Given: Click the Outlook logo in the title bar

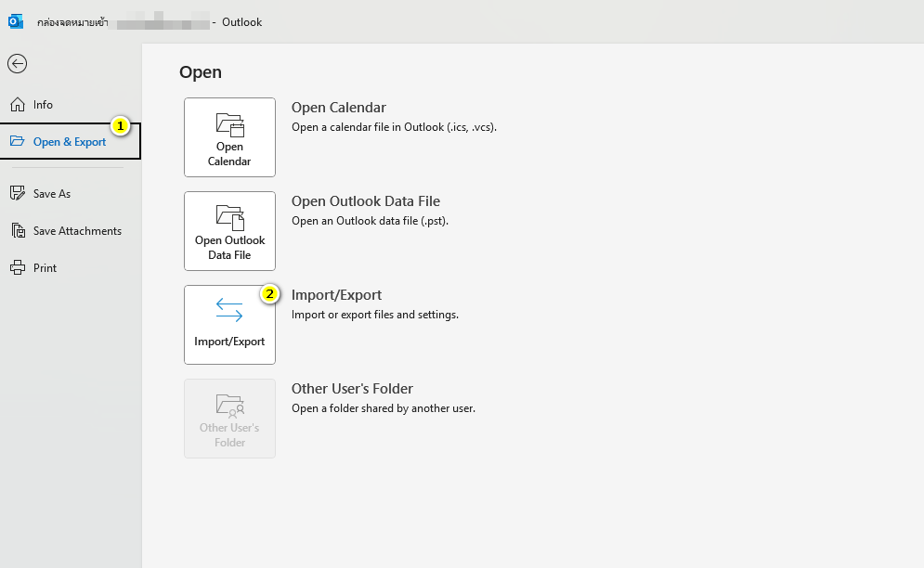Looking at the screenshot, I should click(16, 21).
